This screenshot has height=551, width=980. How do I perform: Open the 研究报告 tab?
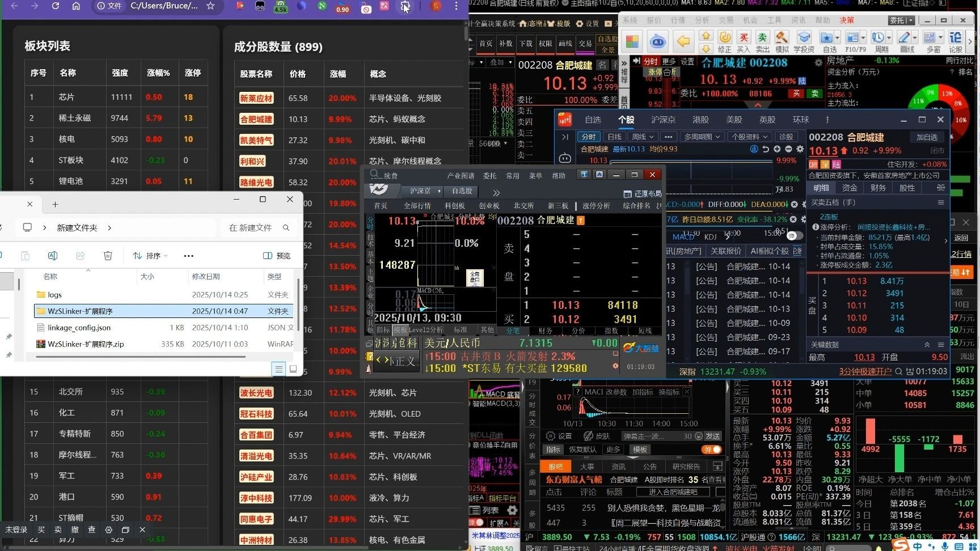686,467
